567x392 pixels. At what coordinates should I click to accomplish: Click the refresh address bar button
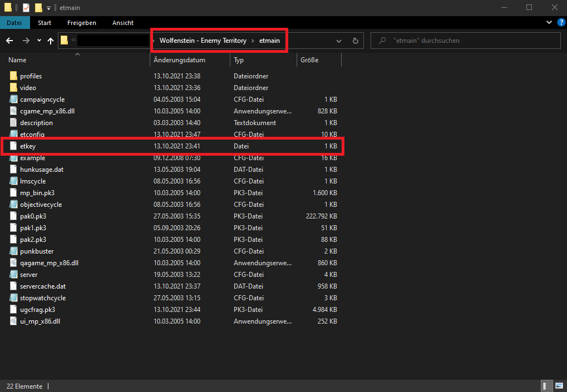356,41
